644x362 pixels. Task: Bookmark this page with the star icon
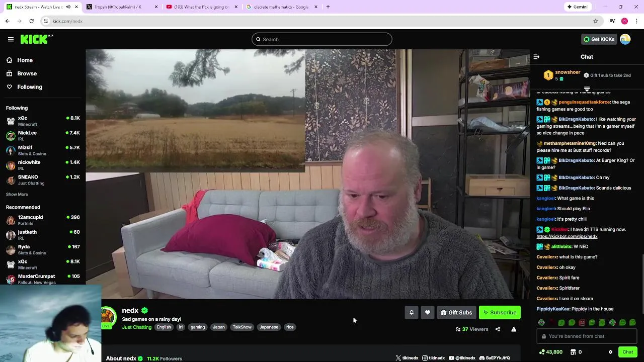(596, 21)
